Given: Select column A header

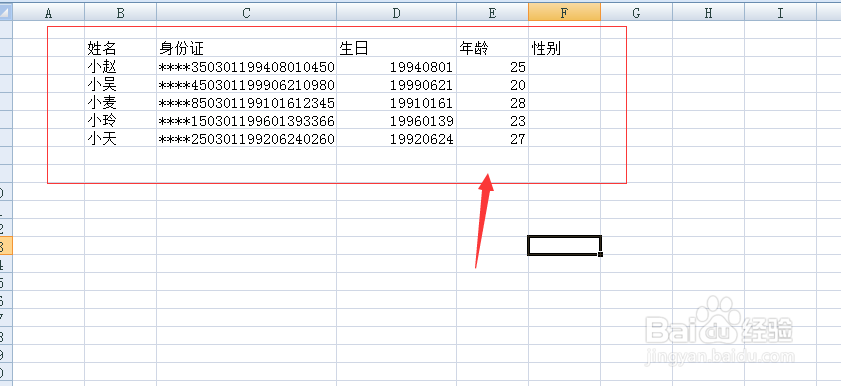Looking at the screenshot, I should 48,13.
